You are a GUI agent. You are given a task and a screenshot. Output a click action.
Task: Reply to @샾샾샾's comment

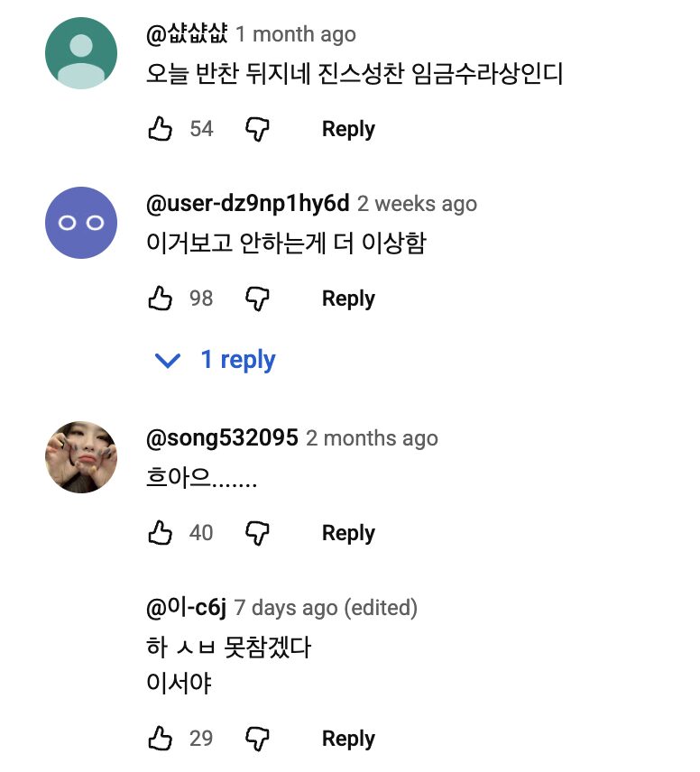[x=347, y=128]
